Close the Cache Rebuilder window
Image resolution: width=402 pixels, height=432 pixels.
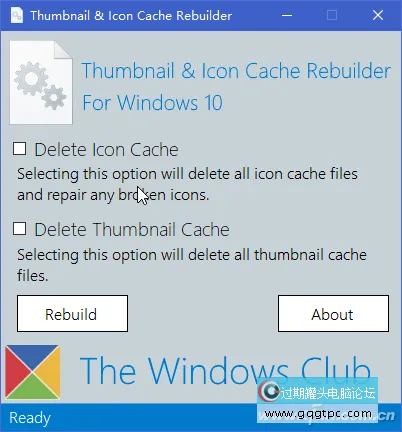(x=378, y=15)
